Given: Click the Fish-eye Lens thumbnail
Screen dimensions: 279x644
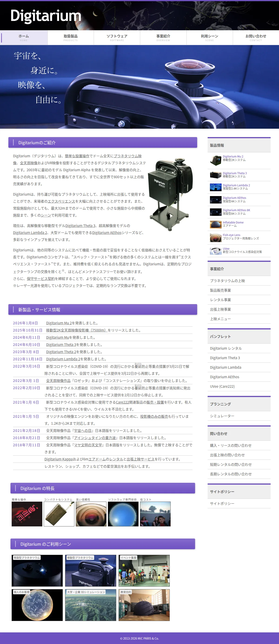Looking at the screenshot, I should 216,237.
